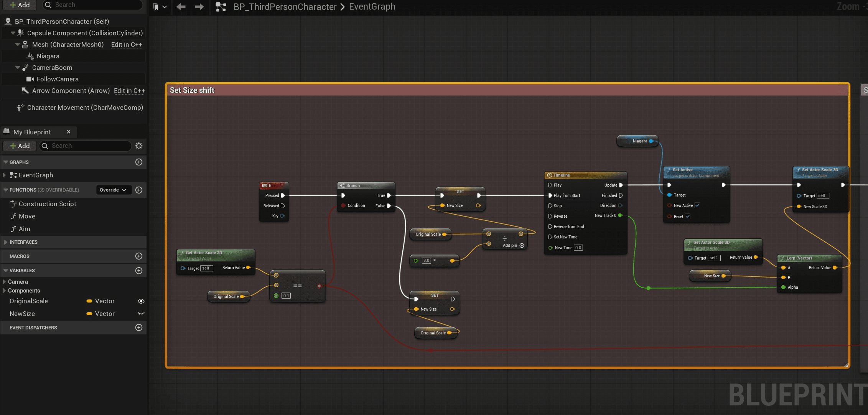
Task: Open EventGraph in the graphs list
Action: coord(36,175)
